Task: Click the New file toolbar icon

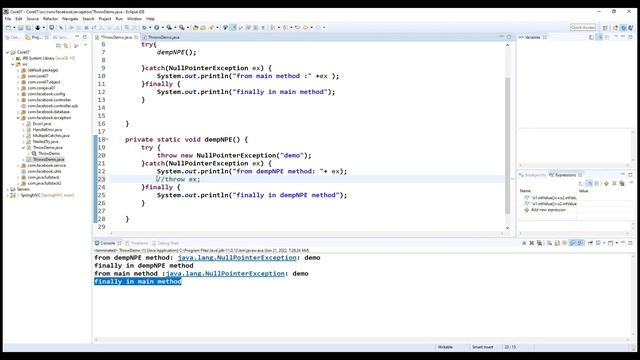Action: (8, 27)
